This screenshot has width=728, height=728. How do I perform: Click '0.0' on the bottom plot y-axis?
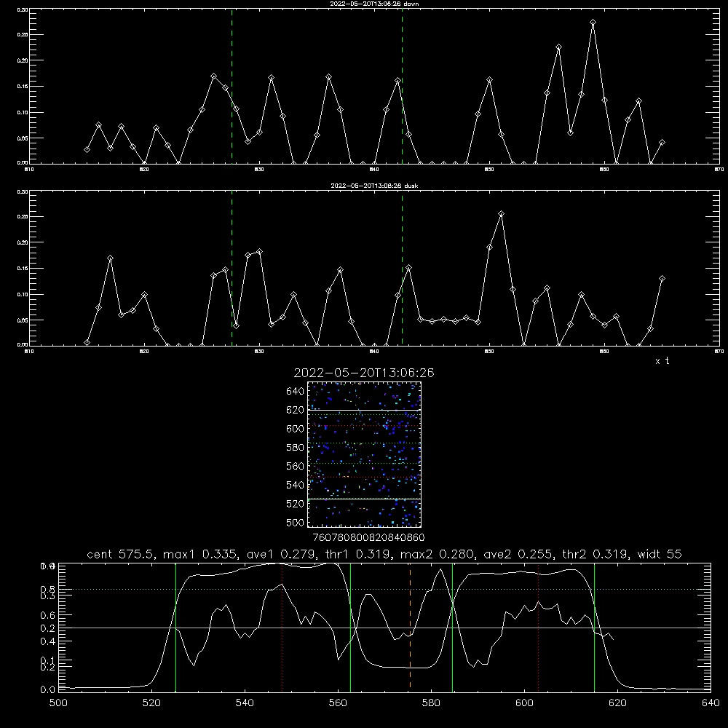[47, 690]
